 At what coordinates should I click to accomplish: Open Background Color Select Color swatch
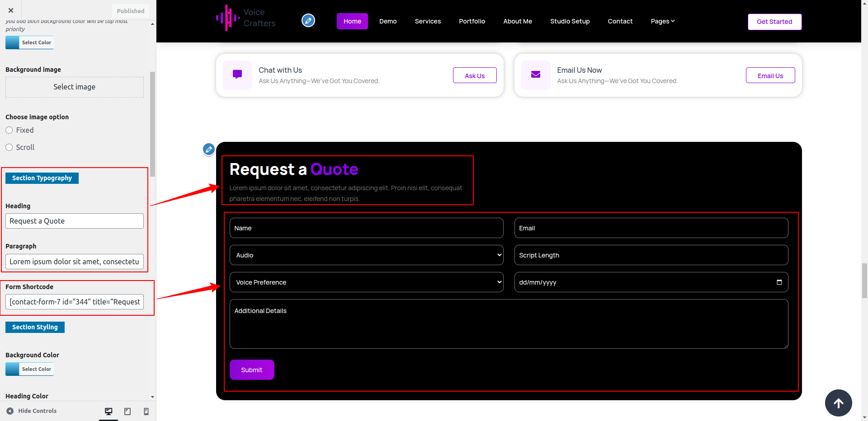coord(30,369)
